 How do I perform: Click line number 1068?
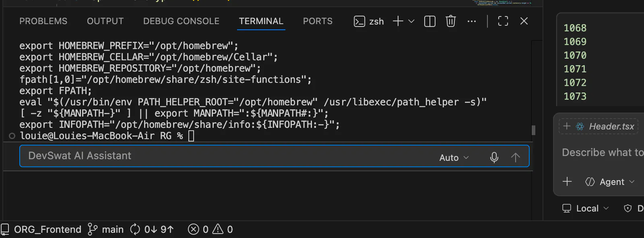(575, 28)
